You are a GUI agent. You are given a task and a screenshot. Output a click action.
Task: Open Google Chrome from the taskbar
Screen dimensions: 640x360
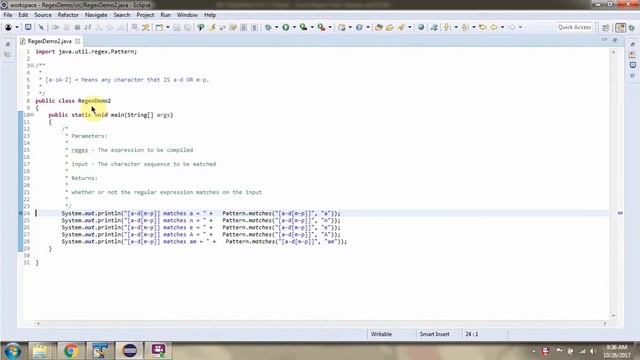coord(71,351)
